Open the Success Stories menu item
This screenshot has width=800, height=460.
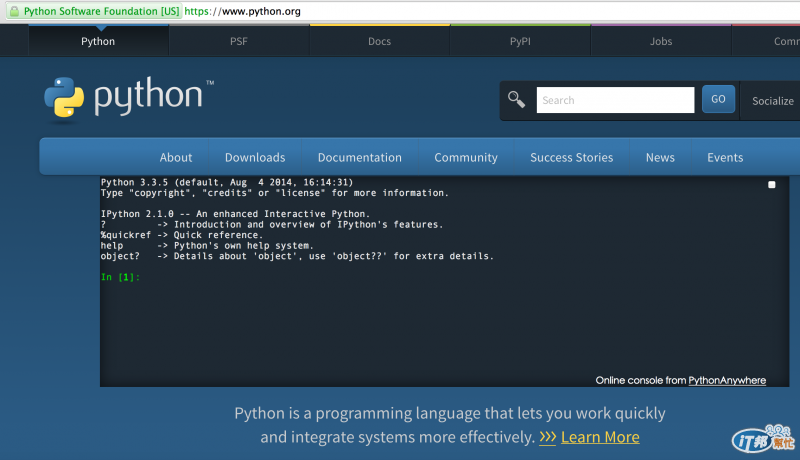click(x=571, y=158)
